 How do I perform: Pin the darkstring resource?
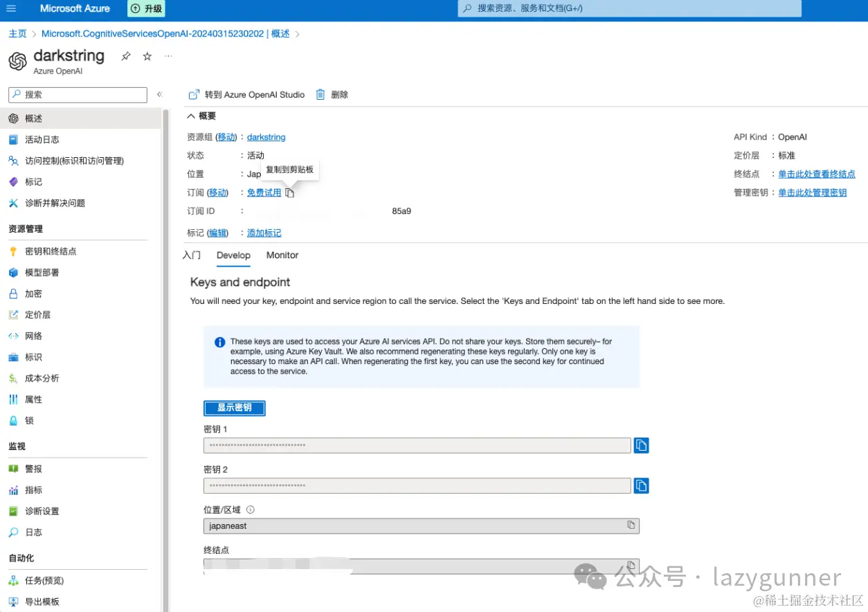tap(125, 57)
